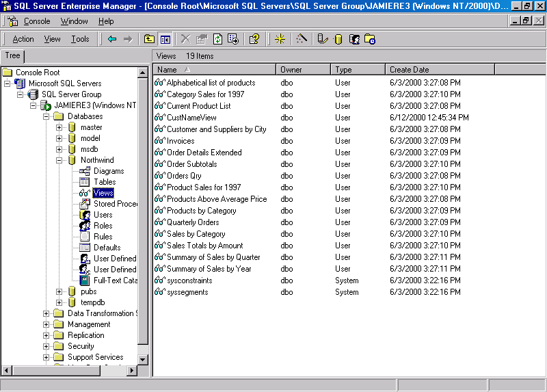The width and height of the screenshot is (547, 392).
Task: Select the syssegments view
Action: pos(187,292)
